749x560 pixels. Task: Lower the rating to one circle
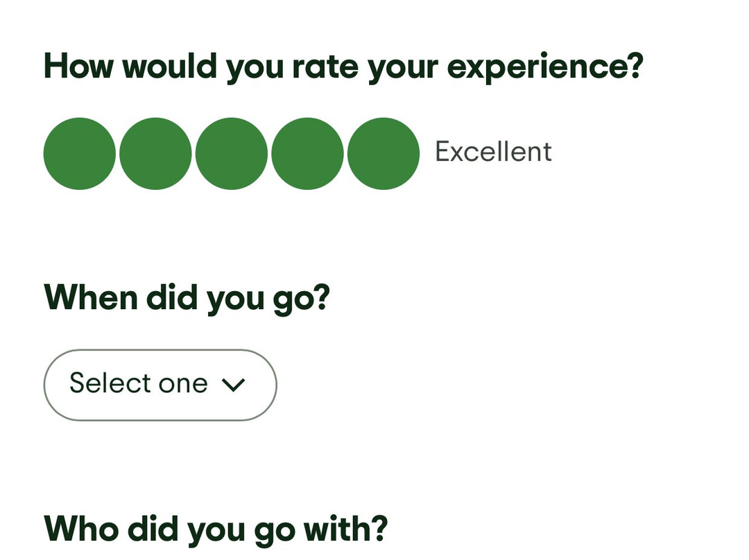click(x=79, y=153)
